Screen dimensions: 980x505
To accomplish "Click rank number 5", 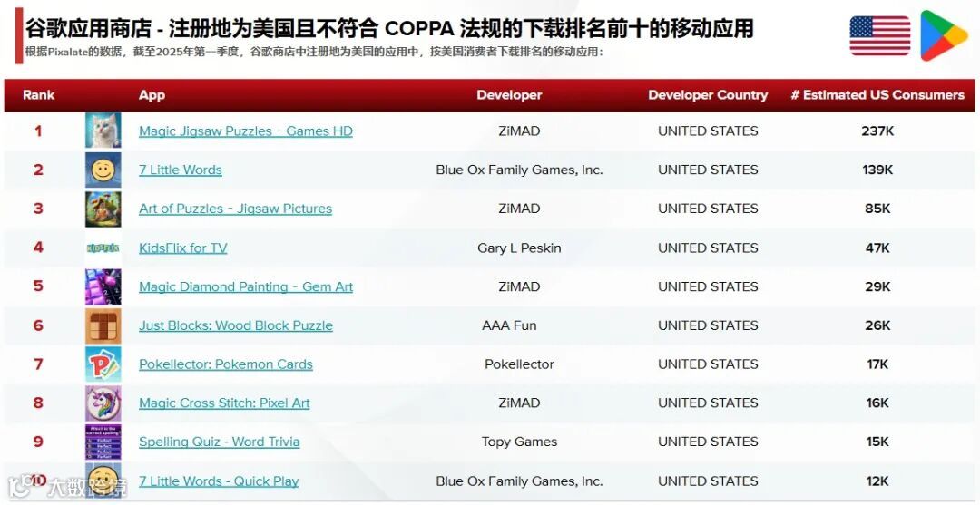I will coord(39,286).
